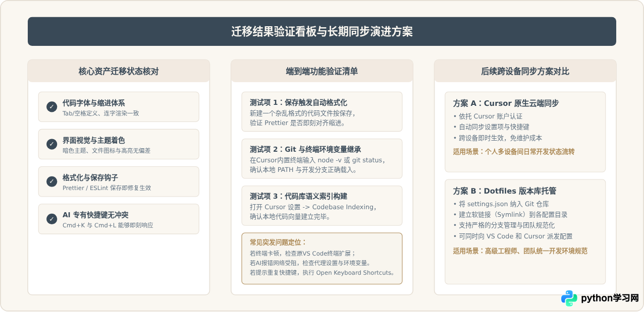Click 适用场景：个人多设备间日常开发状态流转
This screenshot has height=312, width=644.
pos(514,151)
